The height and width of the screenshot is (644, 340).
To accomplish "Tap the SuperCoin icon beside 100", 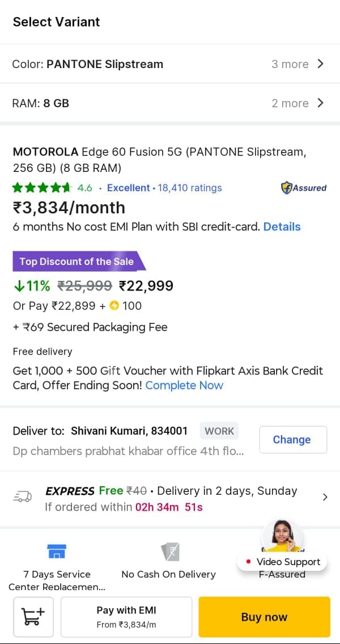I will pyautogui.click(x=114, y=306).
